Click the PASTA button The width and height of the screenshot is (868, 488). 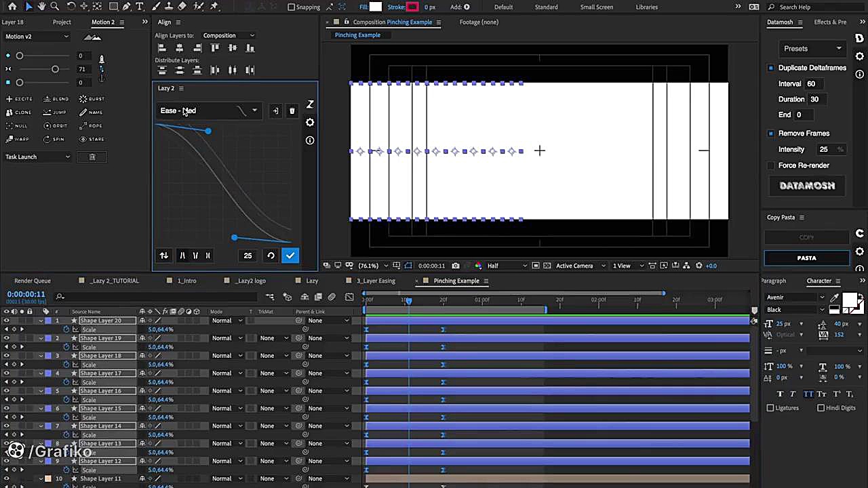[x=807, y=258]
